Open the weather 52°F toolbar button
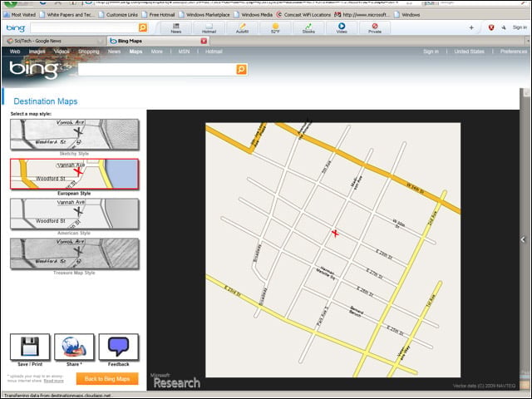This screenshot has height=399, width=532. click(x=275, y=28)
